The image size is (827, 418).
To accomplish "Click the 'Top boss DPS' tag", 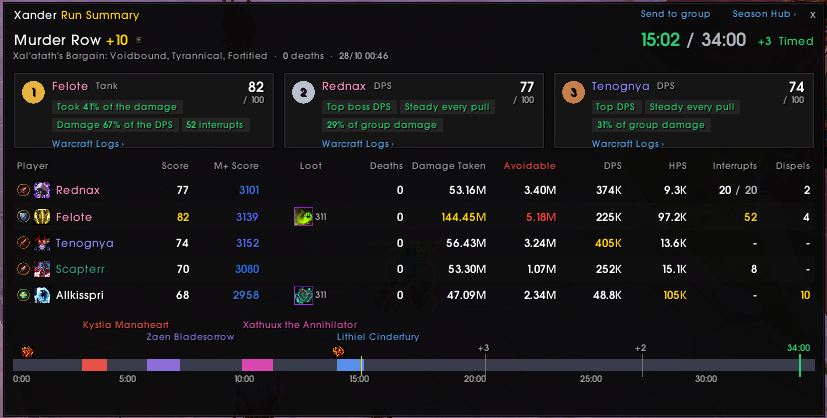I will [359, 107].
